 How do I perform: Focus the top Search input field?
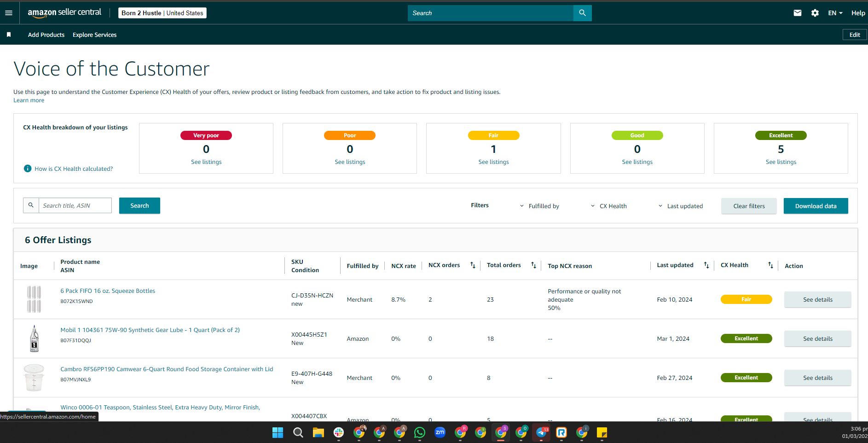coord(491,13)
